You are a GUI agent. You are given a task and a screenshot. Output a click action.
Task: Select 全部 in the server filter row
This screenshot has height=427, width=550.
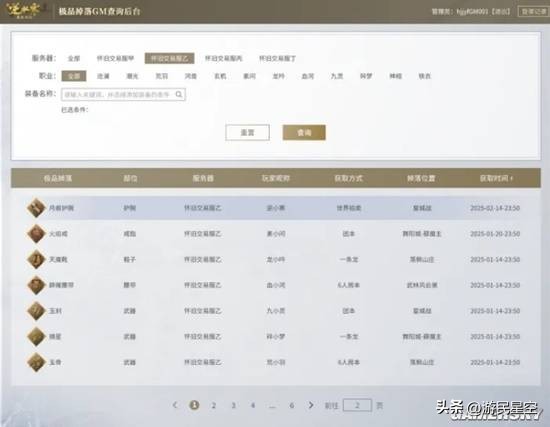click(74, 59)
